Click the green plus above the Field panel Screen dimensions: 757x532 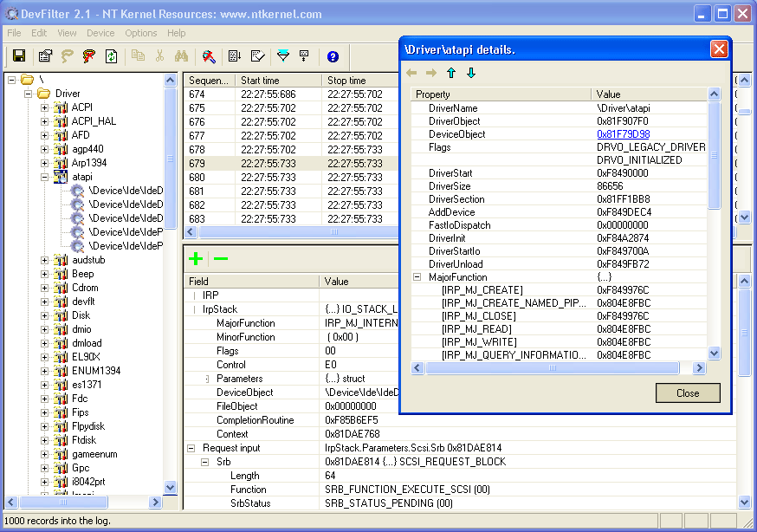(x=196, y=258)
